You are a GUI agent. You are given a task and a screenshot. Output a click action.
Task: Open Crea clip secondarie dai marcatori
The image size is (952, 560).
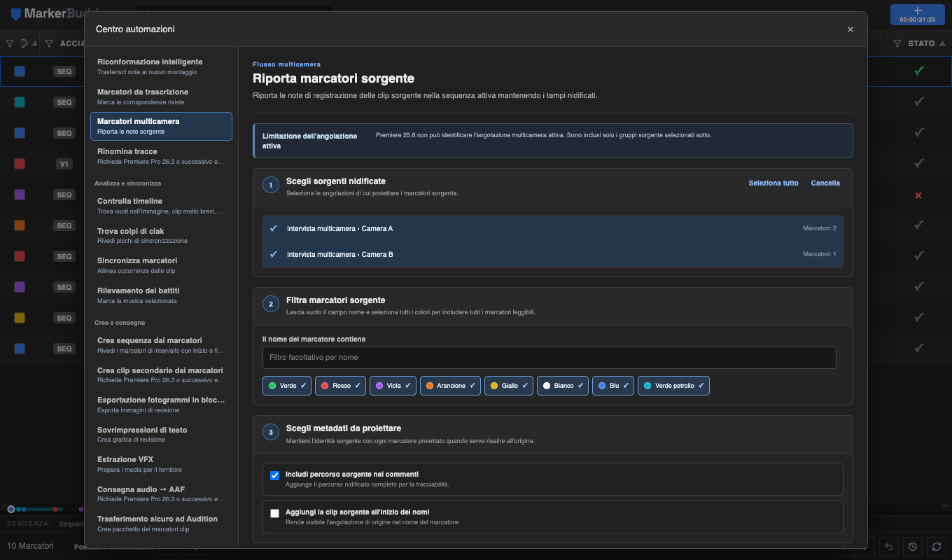pyautogui.click(x=161, y=374)
